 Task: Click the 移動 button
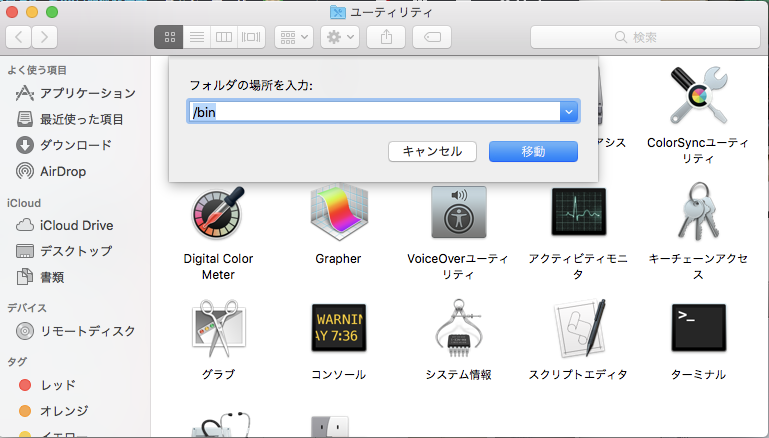[x=533, y=152]
